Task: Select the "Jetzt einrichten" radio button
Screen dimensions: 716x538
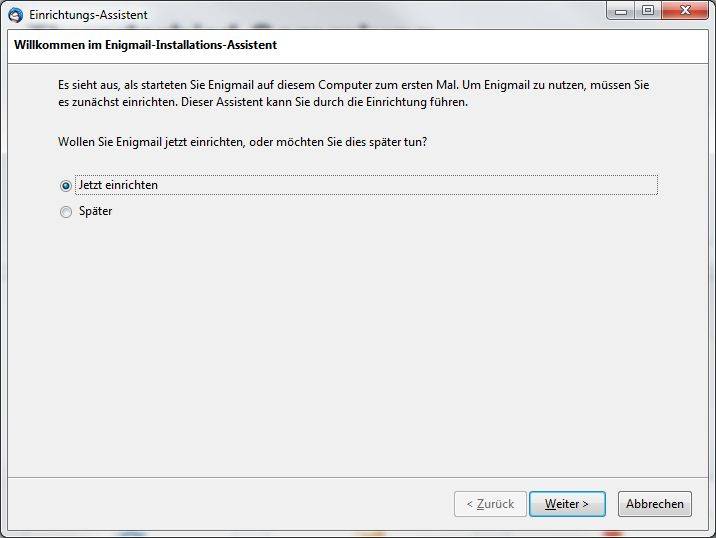Action: tap(66, 185)
